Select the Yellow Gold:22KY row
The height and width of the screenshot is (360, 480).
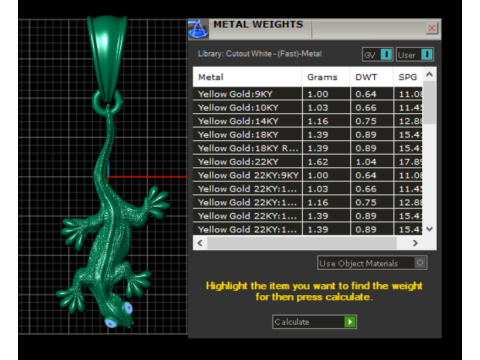(x=308, y=162)
